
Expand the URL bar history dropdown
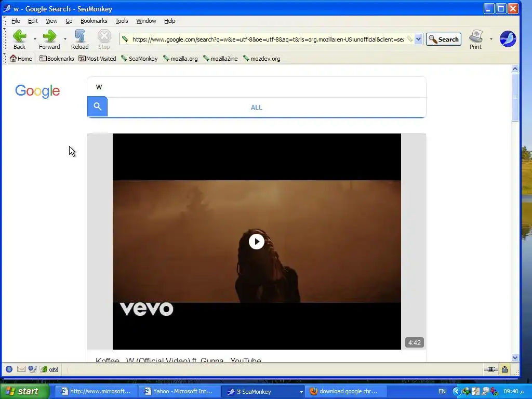pyautogui.click(x=419, y=39)
